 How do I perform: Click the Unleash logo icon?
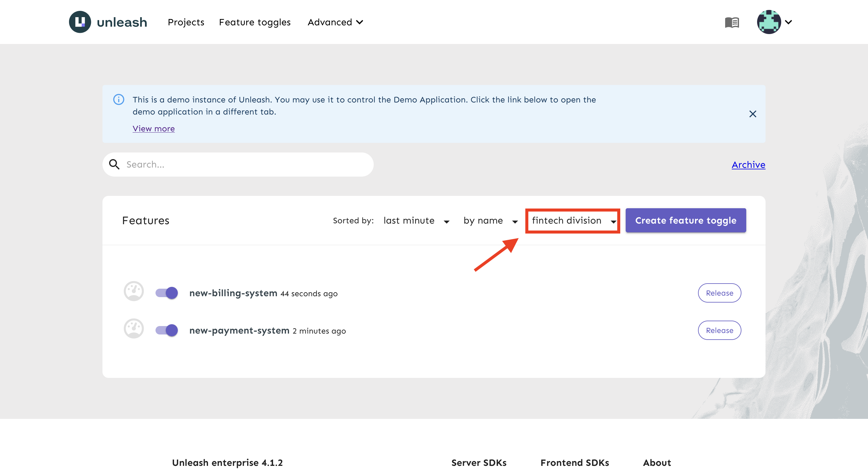pos(80,22)
